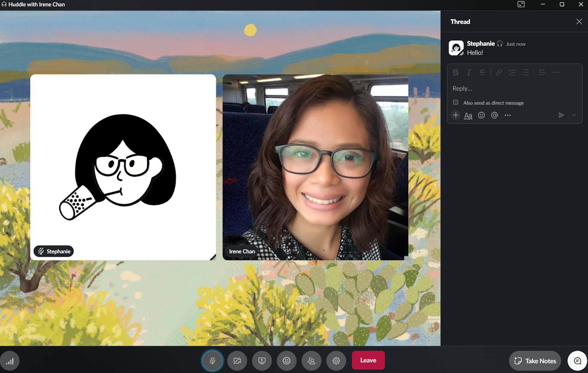
Task: Enable Also send as direct message
Action: (456, 102)
